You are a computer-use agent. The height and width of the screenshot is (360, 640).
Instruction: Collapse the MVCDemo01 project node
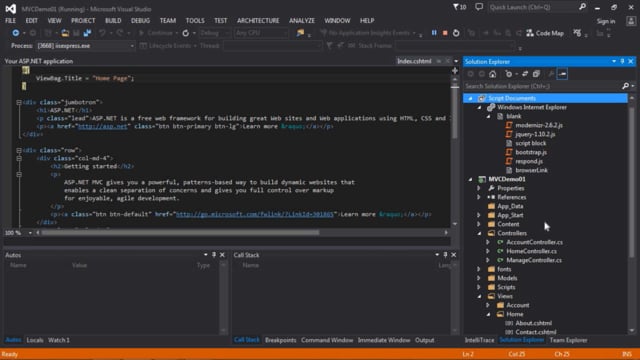coord(471,179)
